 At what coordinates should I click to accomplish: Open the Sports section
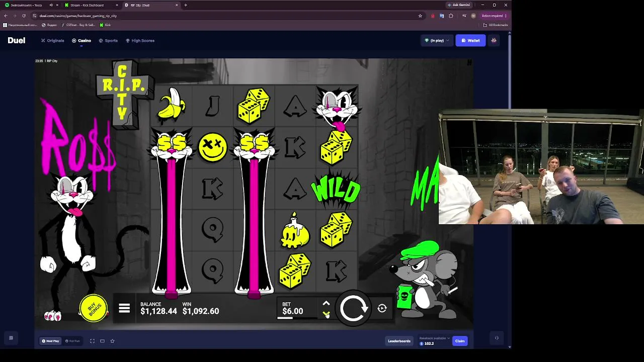pos(108,40)
